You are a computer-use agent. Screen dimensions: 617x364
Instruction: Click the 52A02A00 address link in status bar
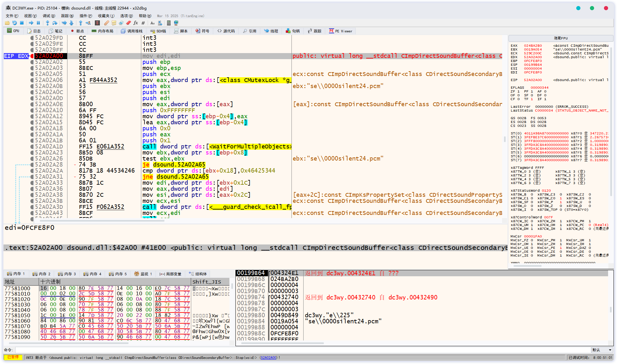pos(269,358)
